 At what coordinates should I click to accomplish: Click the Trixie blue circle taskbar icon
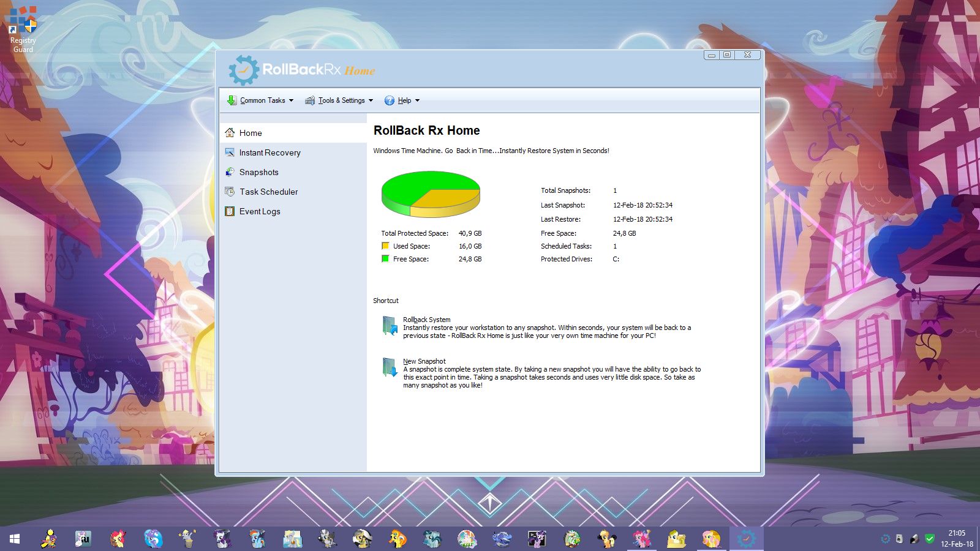(153, 539)
